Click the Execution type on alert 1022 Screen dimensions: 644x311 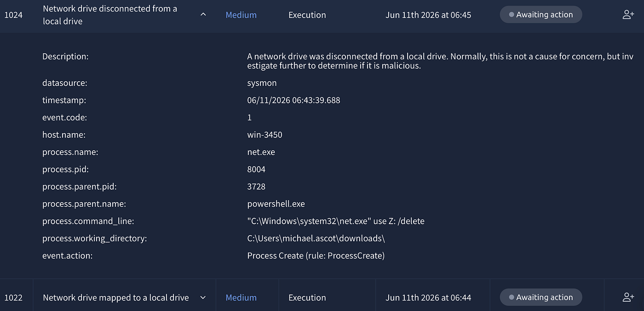pos(307,298)
